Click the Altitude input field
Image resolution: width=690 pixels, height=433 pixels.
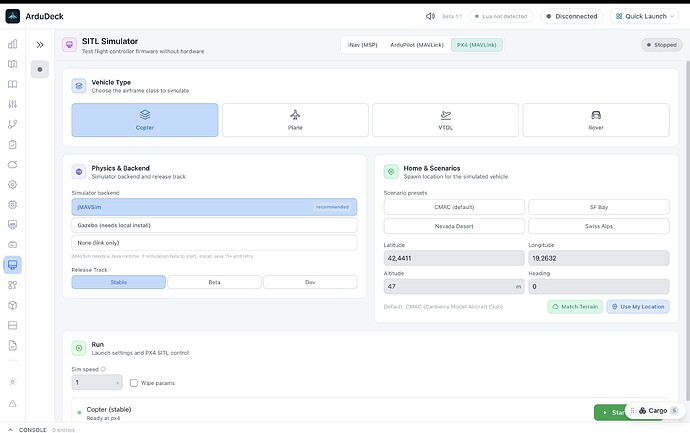pos(454,286)
